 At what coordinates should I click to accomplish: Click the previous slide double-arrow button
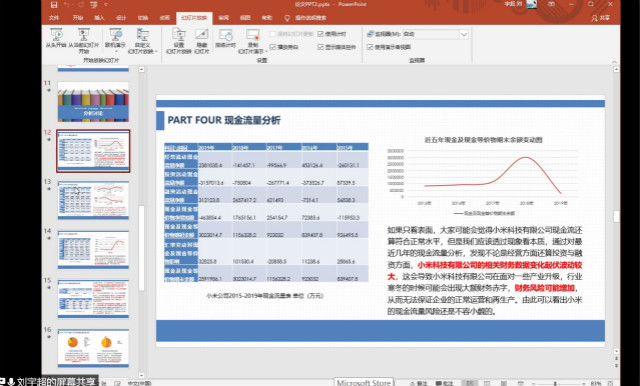[x=616, y=359]
